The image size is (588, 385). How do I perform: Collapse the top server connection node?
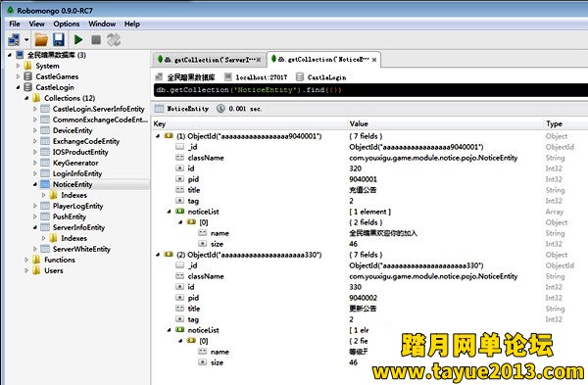(x=10, y=55)
